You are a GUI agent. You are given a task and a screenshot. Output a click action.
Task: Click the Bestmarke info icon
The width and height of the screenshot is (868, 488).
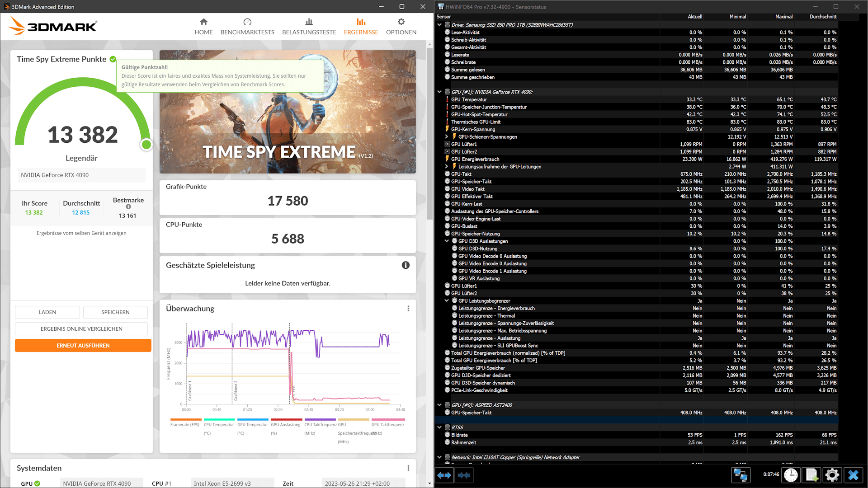point(128,207)
